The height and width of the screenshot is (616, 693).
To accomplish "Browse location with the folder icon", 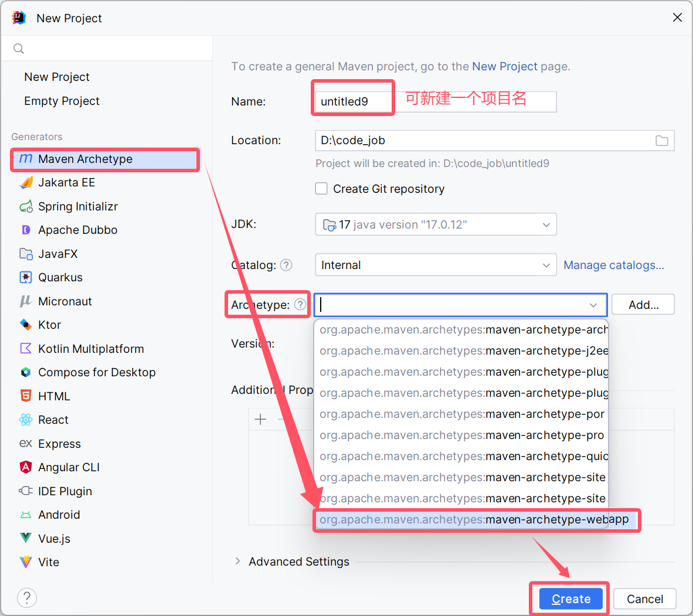I will (661, 141).
